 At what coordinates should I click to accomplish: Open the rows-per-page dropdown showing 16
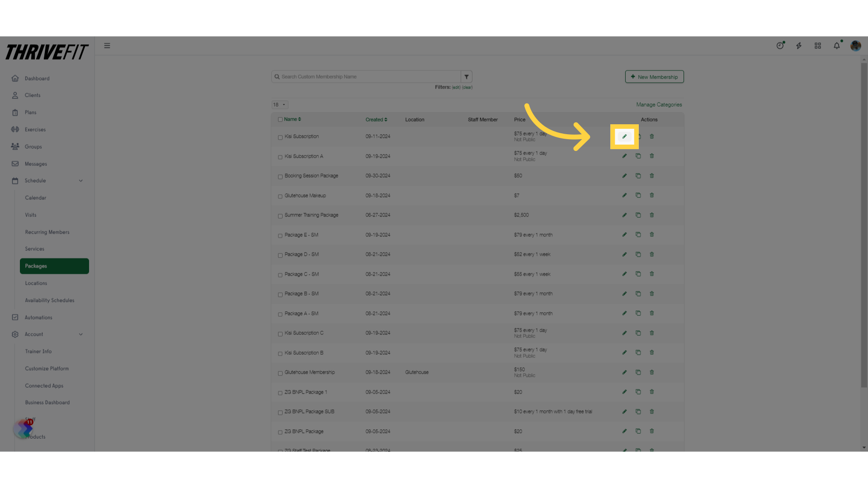[x=279, y=104]
